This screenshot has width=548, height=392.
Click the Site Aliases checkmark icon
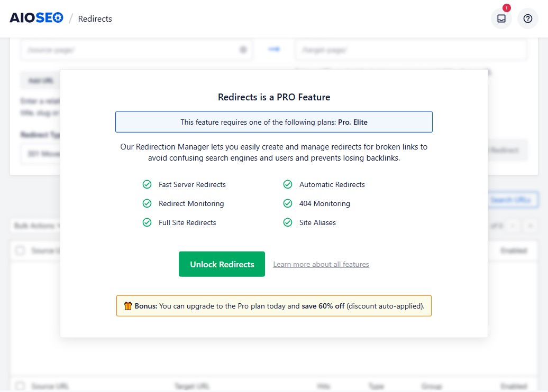click(x=288, y=222)
